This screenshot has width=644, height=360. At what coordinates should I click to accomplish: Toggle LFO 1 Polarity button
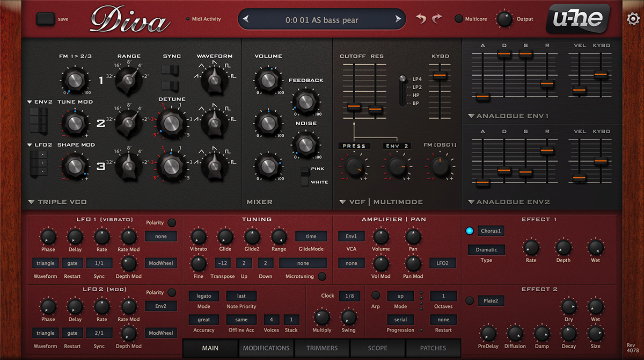click(171, 222)
